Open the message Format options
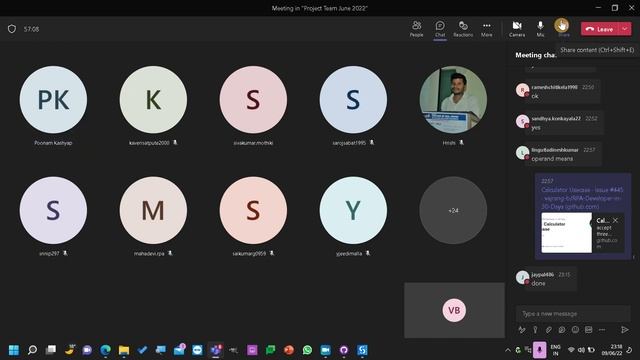Image resolution: width=640 pixels, height=360 pixels. pos(522,329)
